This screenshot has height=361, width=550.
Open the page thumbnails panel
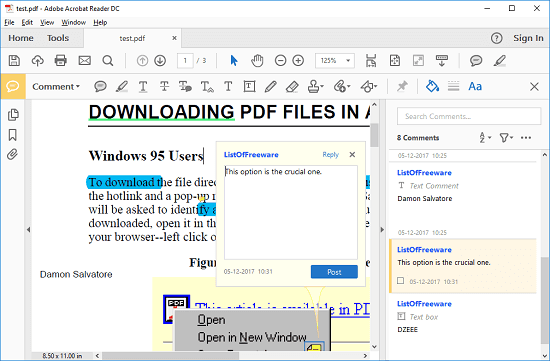click(x=13, y=115)
